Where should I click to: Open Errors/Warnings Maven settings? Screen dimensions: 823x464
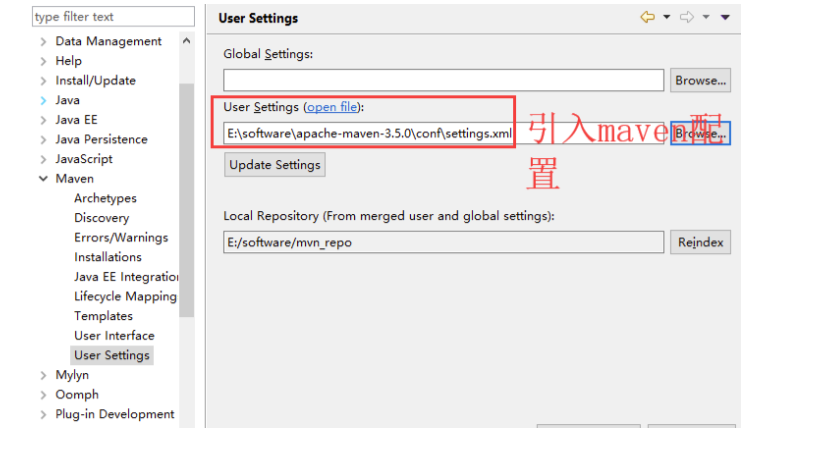tap(121, 237)
